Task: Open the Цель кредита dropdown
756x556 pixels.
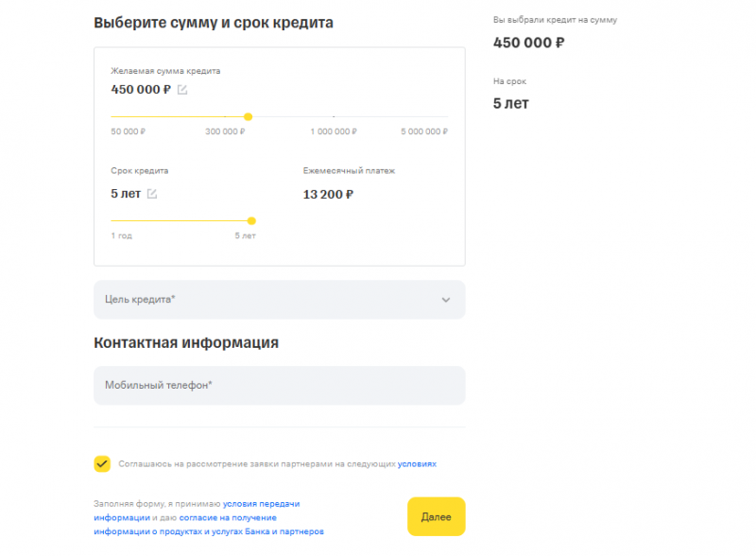Action: [x=279, y=299]
